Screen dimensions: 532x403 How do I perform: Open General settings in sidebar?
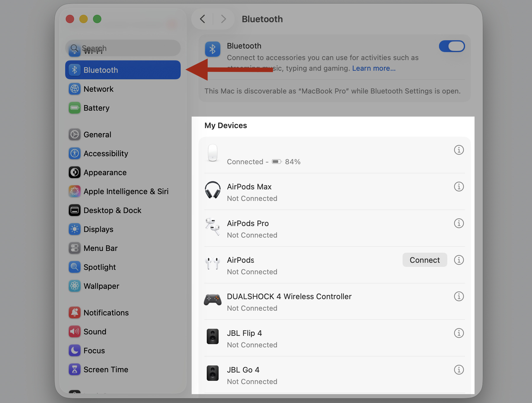[x=123, y=134]
